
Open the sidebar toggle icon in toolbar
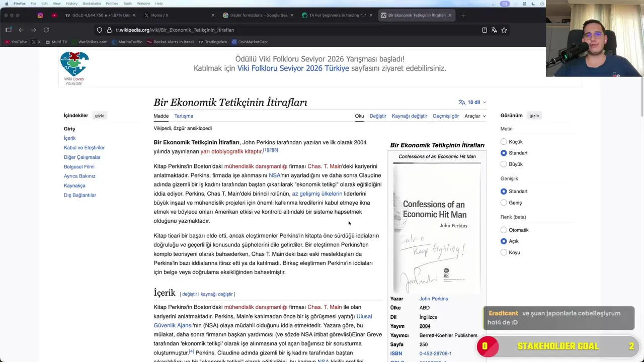click(9, 30)
